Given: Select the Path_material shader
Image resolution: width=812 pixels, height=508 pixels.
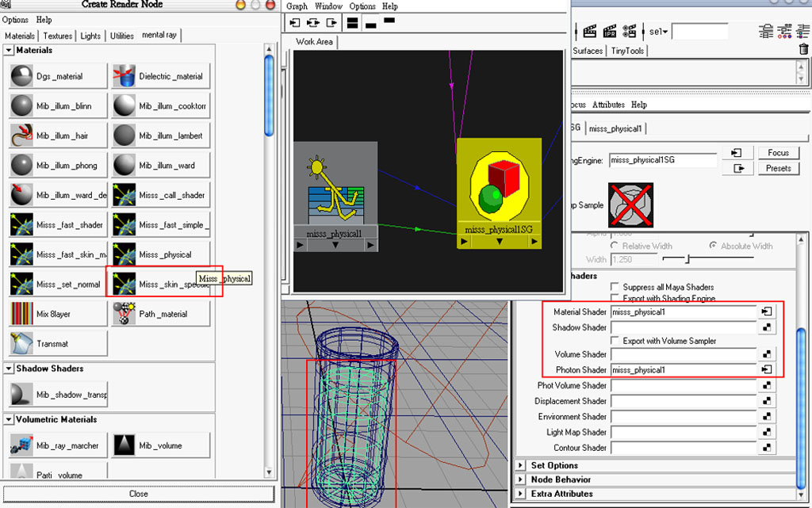Looking at the screenshot, I should (161, 314).
